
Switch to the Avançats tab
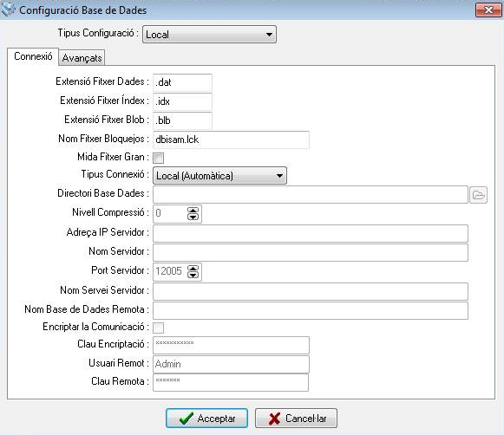point(82,58)
